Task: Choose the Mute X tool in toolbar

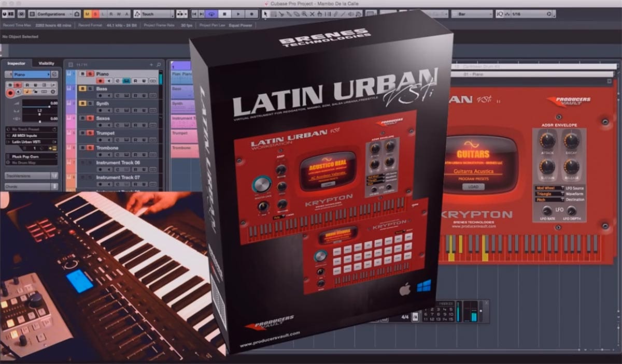Action: click(x=312, y=14)
